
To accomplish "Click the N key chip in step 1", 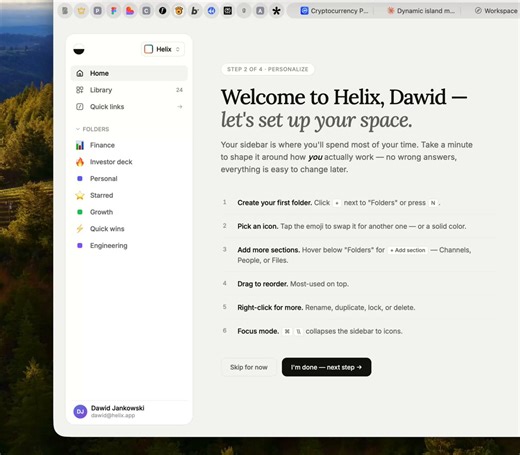I will coord(433,203).
